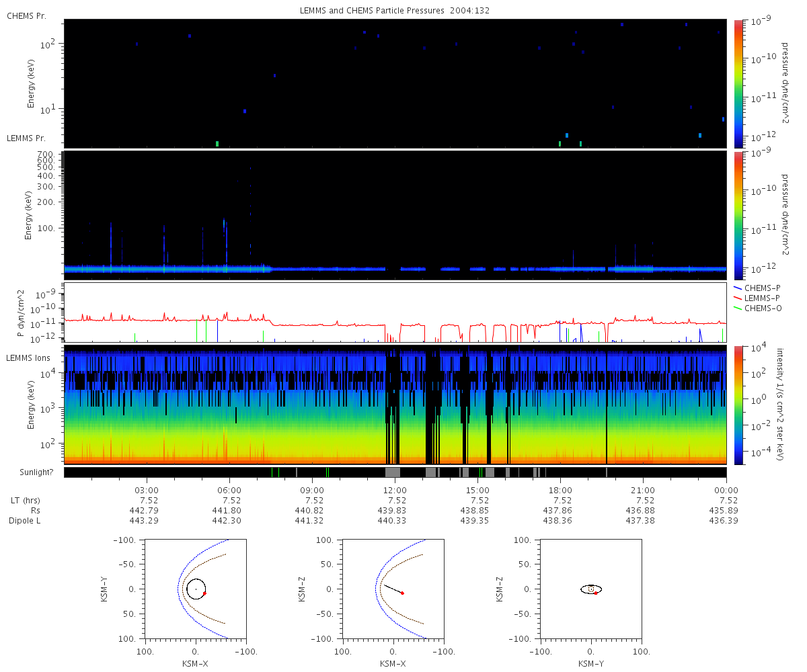Click the plot title LEMMS and CHEMS Particle Pressures
Screen dimensions: 807x672
(x=395, y=11)
